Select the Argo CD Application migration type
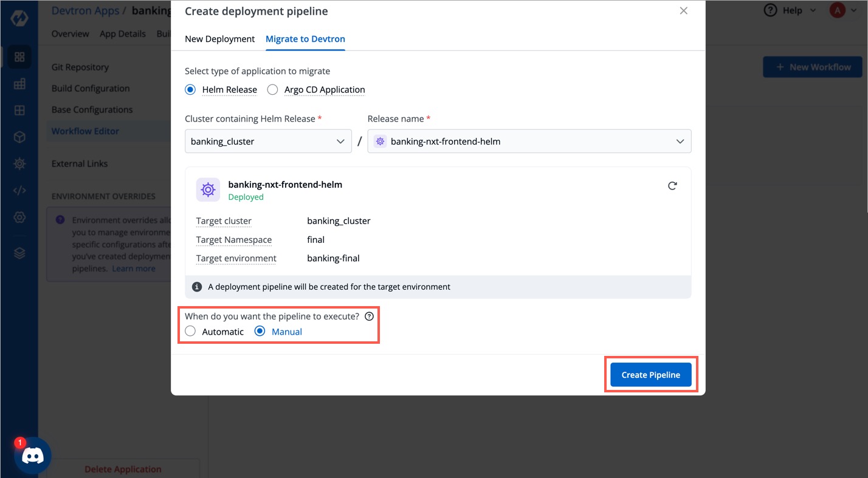This screenshot has width=868, height=478. pyautogui.click(x=272, y=89)
